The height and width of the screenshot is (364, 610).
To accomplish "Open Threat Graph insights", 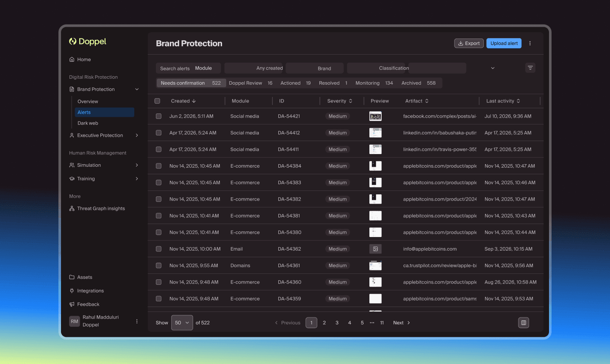I will coord(97,209).
